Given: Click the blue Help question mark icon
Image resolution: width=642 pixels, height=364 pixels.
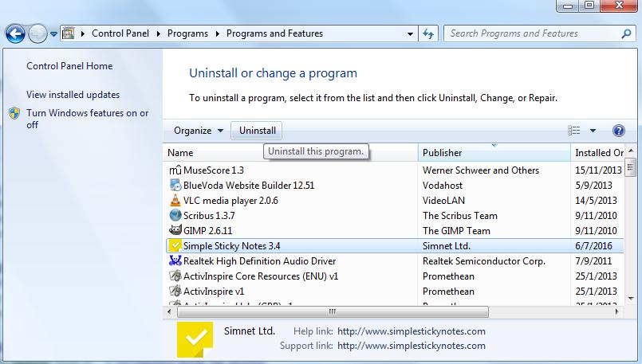Looking at the screenshot, I should click(x=618, y=131).
